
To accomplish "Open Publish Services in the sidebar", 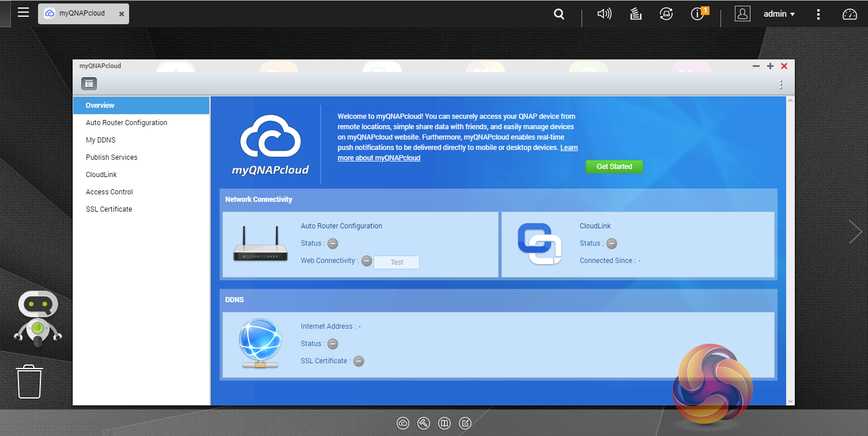I will pos(141,157).
